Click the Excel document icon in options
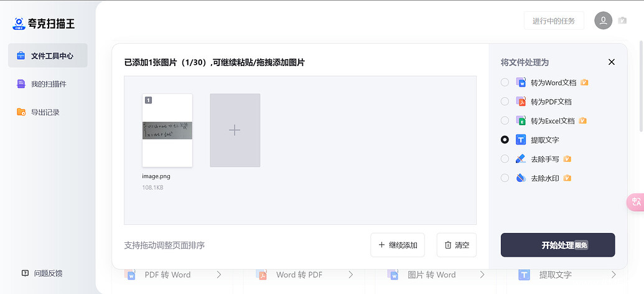The height and width of the screenshot is (294, 644). pos(521,121)
